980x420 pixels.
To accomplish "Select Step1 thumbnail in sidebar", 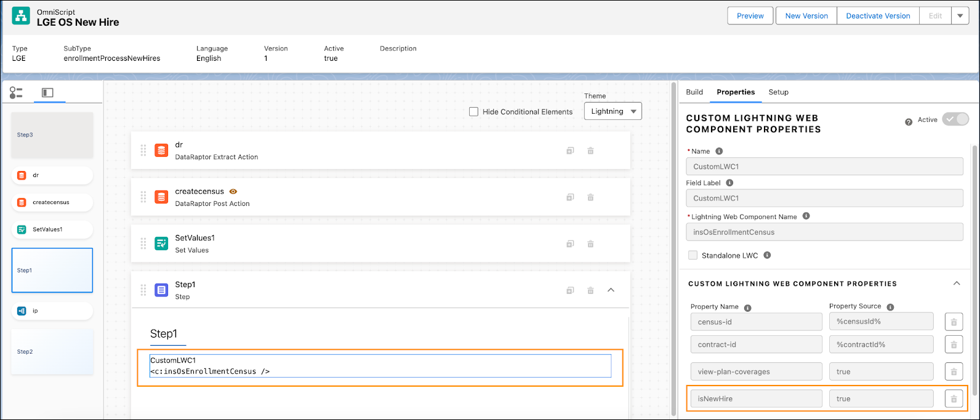I will coord(52,270).
